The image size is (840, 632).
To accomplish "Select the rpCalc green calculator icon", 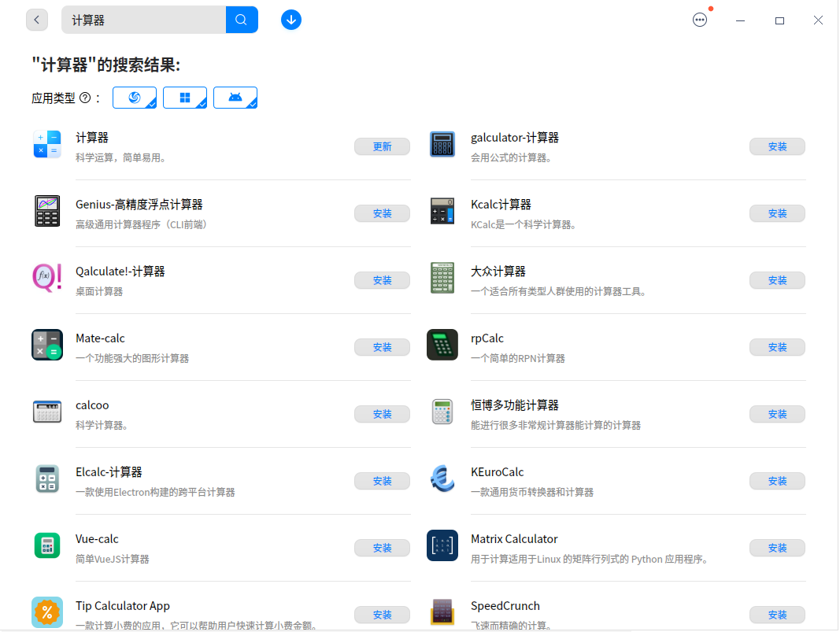I will click(x=442, y=345).
